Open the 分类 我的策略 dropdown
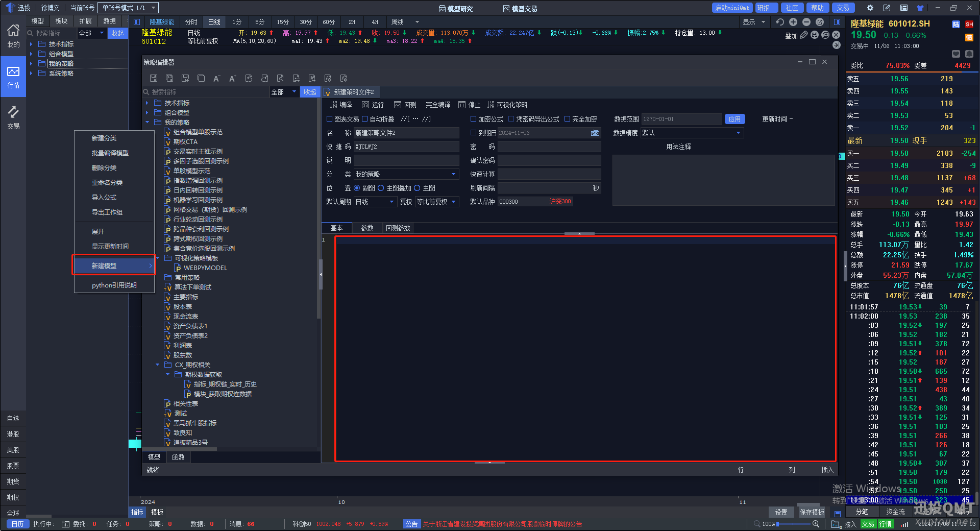Viewport: 980px width, 531px height. [x=406, y=174]
